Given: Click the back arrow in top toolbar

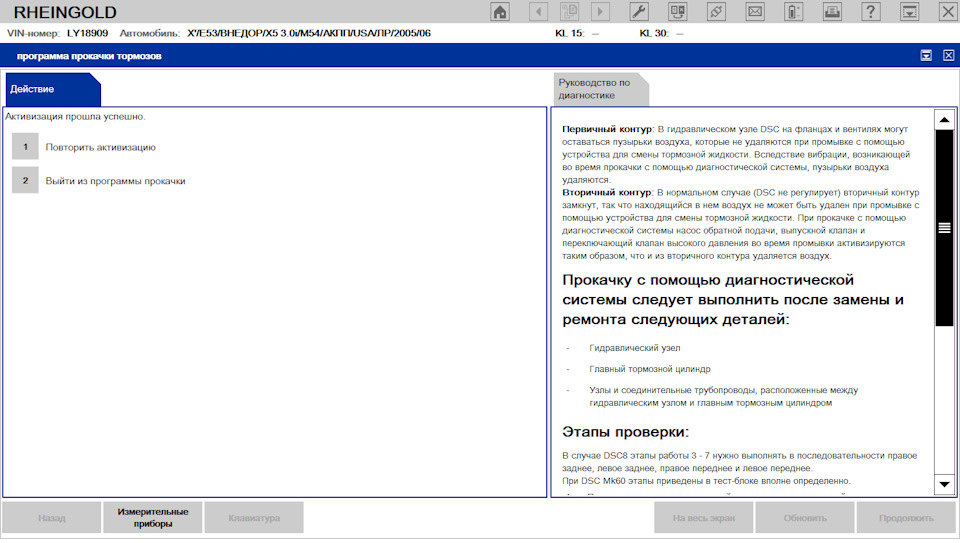Looking at the screenshot, I should tap(538, 12).
